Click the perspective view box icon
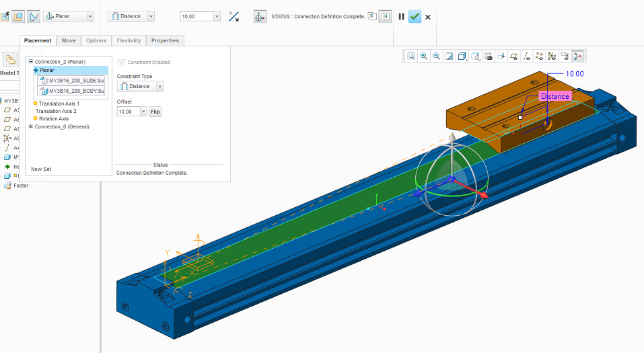Screen dimensions: 644x353 tap(501, 56)
